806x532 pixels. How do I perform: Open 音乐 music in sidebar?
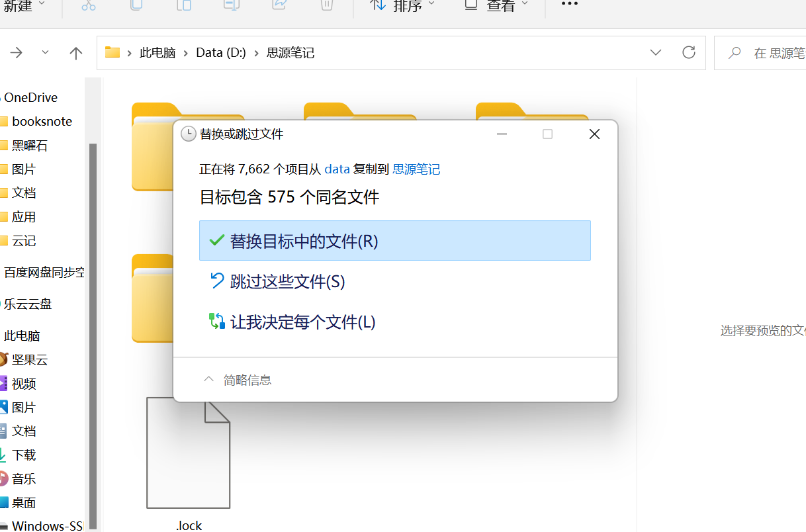tap(24, 479)
